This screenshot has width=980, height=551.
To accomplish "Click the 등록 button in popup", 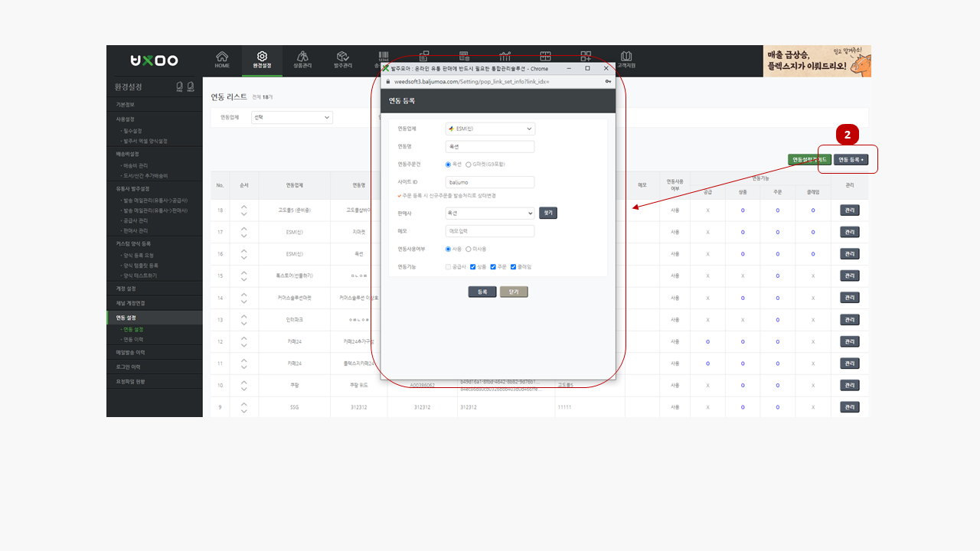I will (x=482, y=292).
